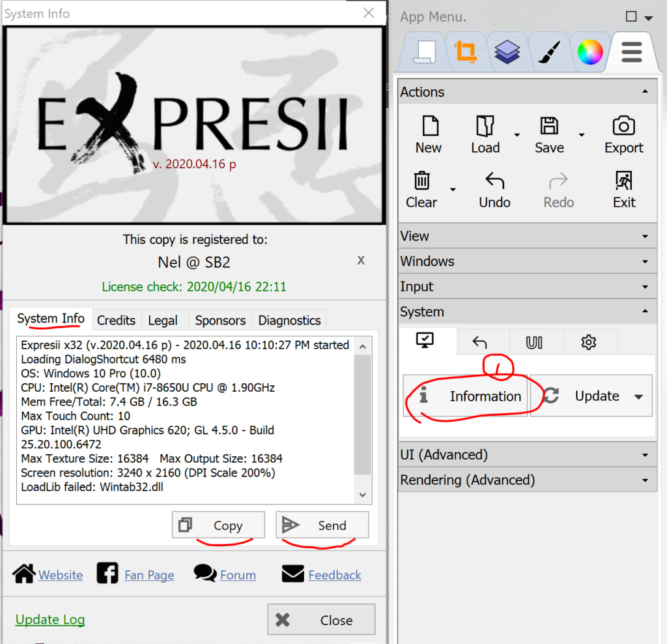
Task: Copy the system info text
Action: coord(218,525)
